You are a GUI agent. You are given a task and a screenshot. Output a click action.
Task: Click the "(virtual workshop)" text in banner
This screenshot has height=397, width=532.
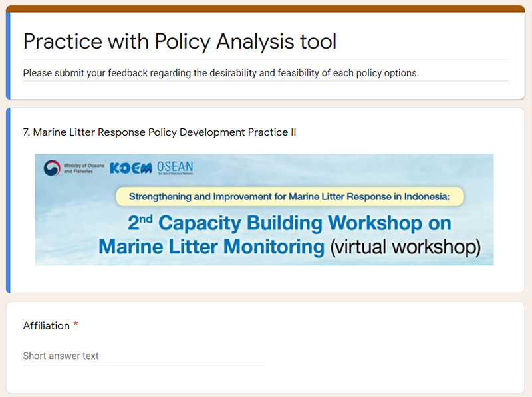pos(405,247)
